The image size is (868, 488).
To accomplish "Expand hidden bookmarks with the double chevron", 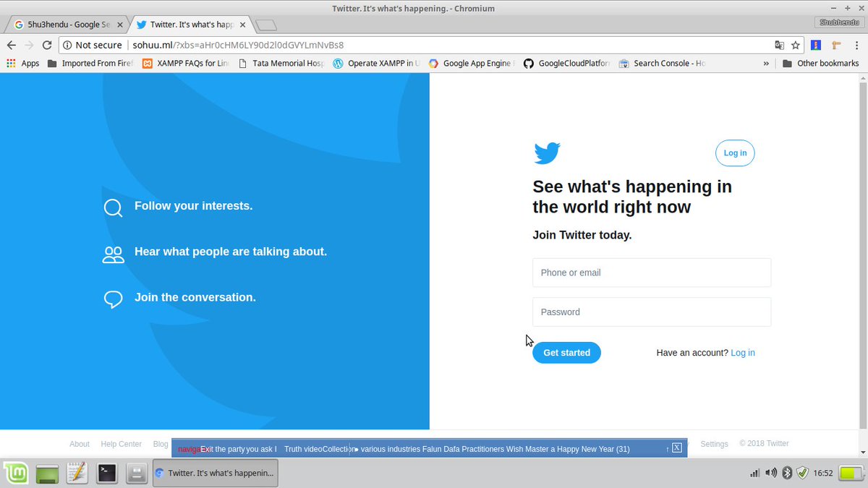I will [x=766, y=64].
